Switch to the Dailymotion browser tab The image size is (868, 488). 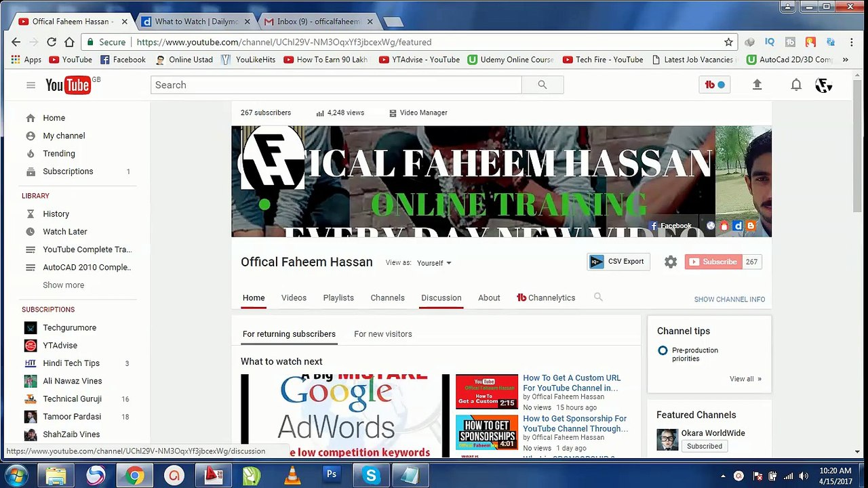(x=196, y=22)
